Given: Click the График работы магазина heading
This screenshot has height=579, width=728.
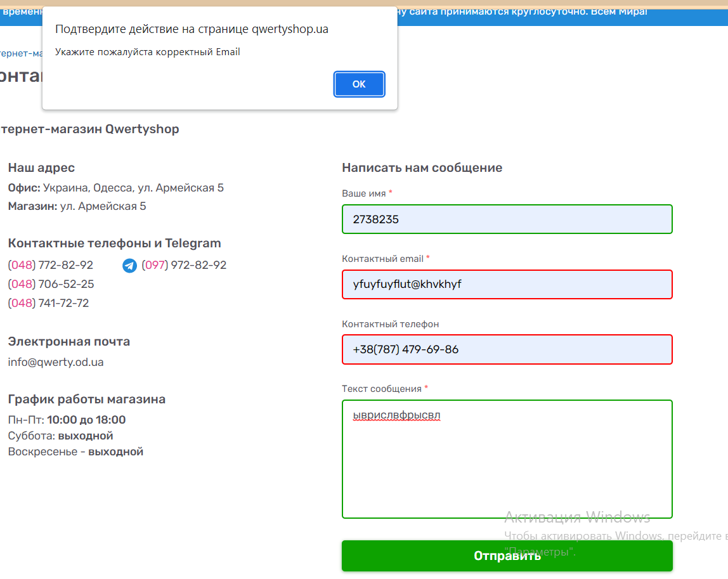Looking at the screenshot, I should 87,400.
